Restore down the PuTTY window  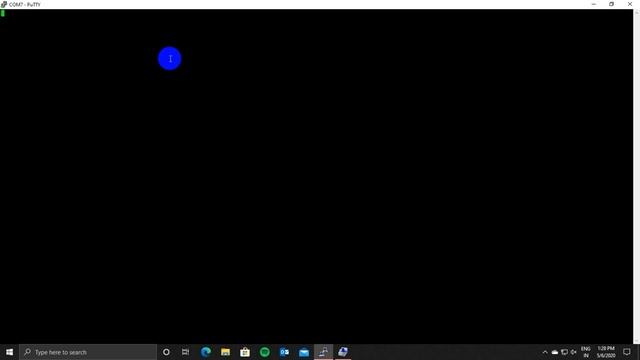tap(611, 4)
